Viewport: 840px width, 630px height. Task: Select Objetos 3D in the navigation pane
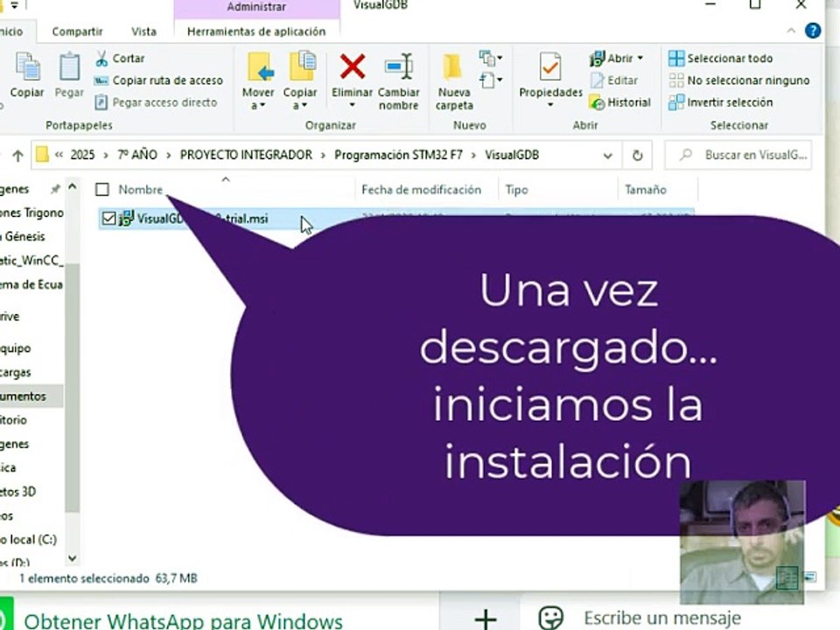(17, 491)
